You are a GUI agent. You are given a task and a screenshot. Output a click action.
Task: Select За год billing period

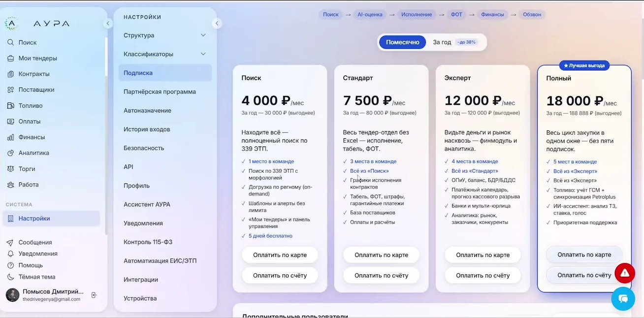[x=454, y=42]
